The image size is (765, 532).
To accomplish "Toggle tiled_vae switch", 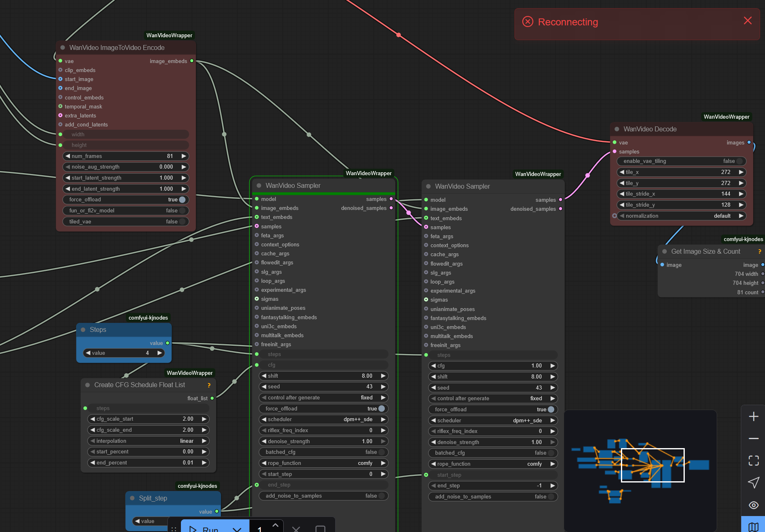I will (x=126, y=221).
